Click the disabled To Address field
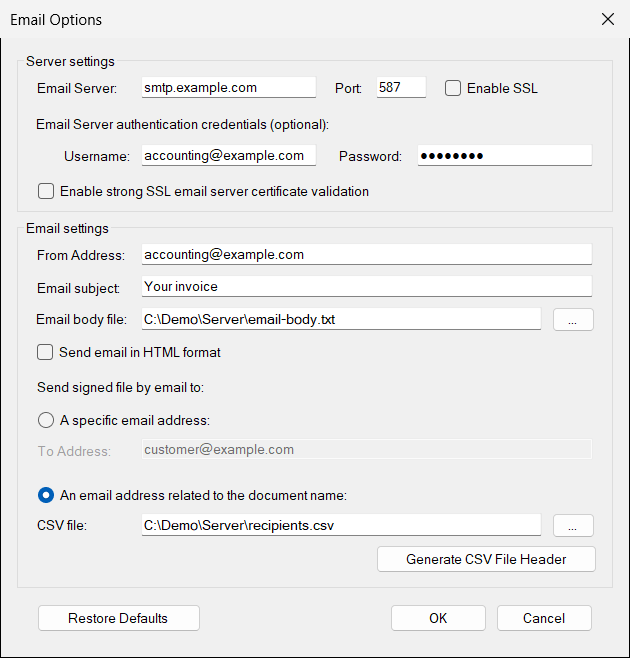 367,449
